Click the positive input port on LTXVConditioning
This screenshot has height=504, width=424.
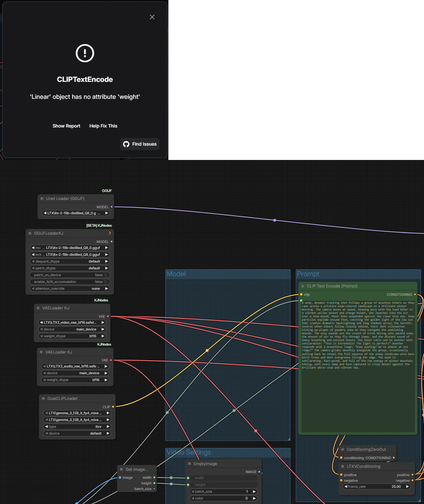tap(341, 475)
